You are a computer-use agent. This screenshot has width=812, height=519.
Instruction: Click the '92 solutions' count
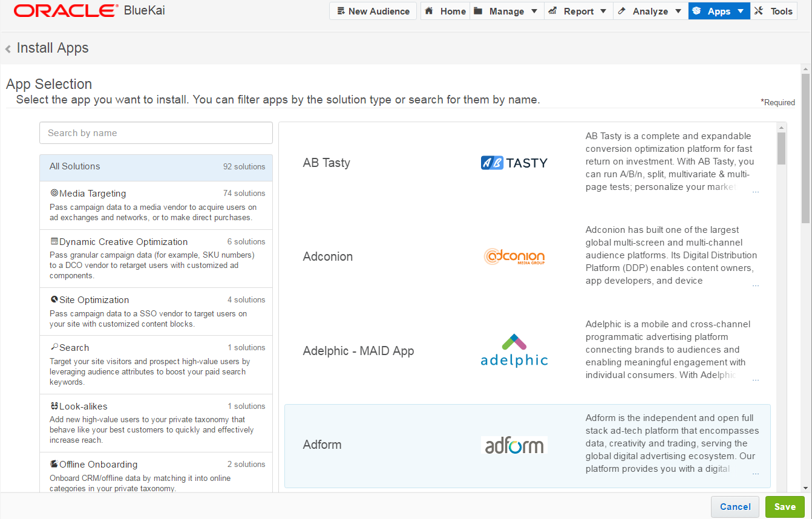click(244, 166)
